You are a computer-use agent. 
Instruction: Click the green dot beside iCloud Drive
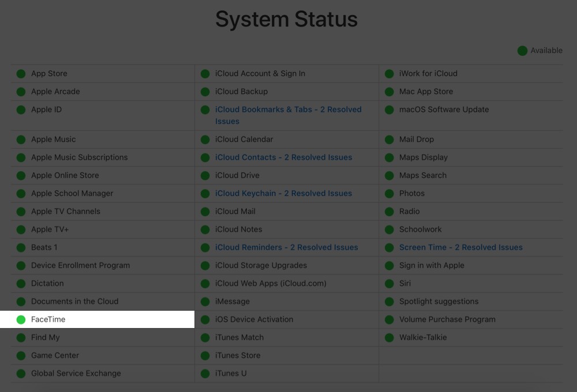point(205,175)
